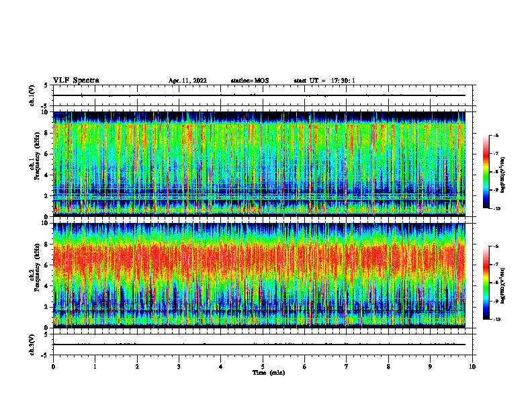Click the ch.3 voltage waveform trace
This screenshot has width=532, height=411.
[x=259, y=345]
